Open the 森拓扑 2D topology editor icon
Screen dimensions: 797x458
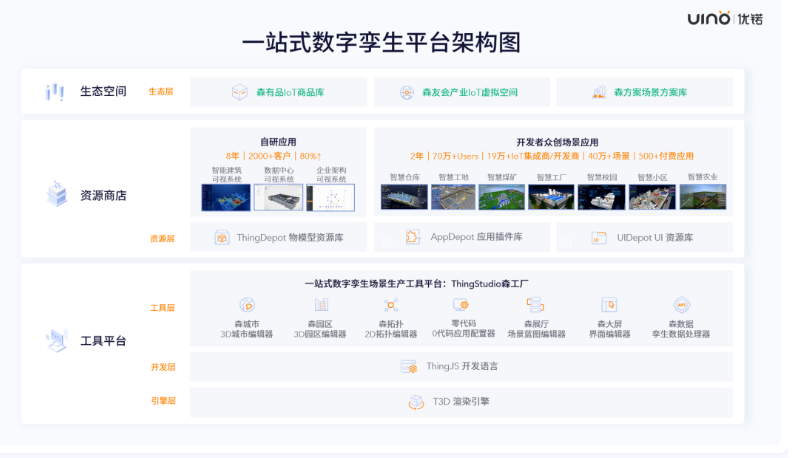click(391, 305)
